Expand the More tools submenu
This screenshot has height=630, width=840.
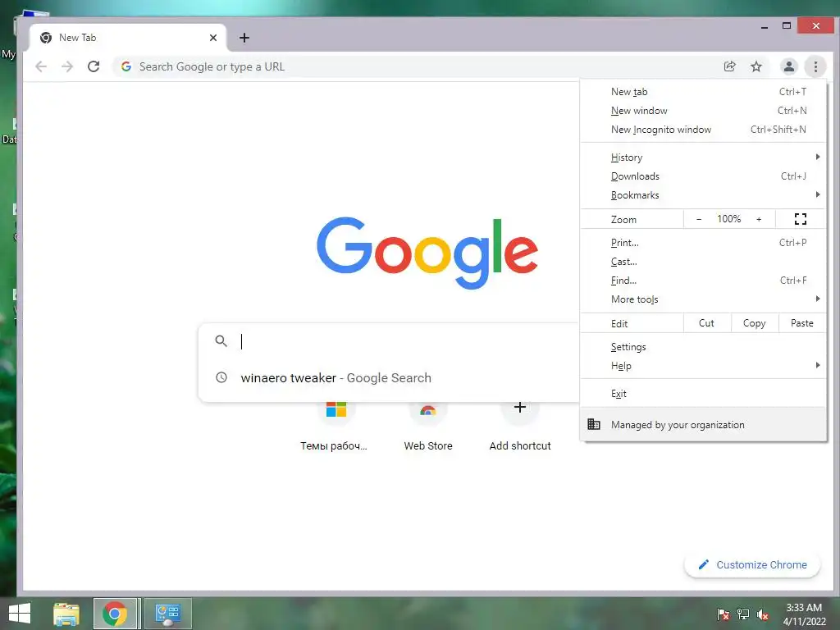click(x=703, y=299)
